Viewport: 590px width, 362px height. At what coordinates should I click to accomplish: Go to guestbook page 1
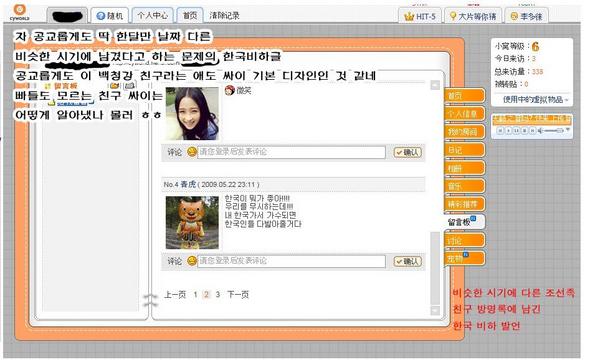(195, 295)
